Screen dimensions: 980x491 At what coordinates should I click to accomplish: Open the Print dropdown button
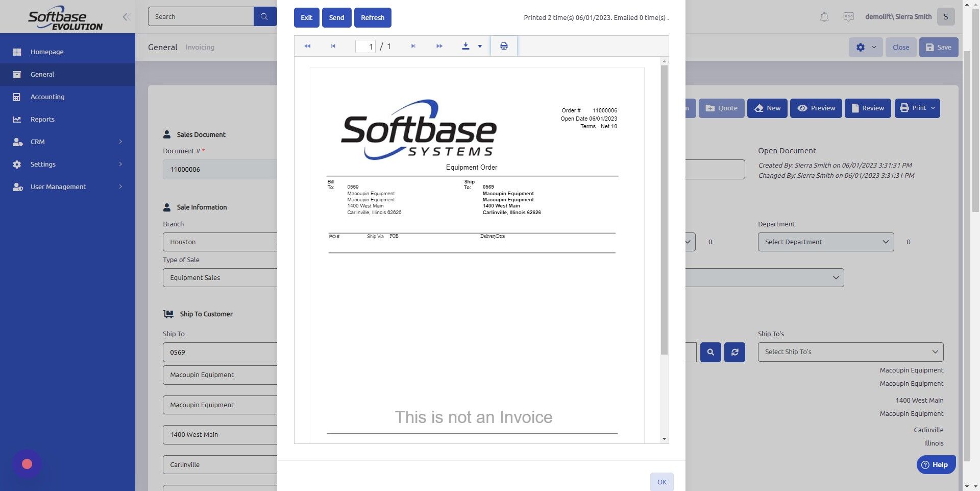coord(917,108)
